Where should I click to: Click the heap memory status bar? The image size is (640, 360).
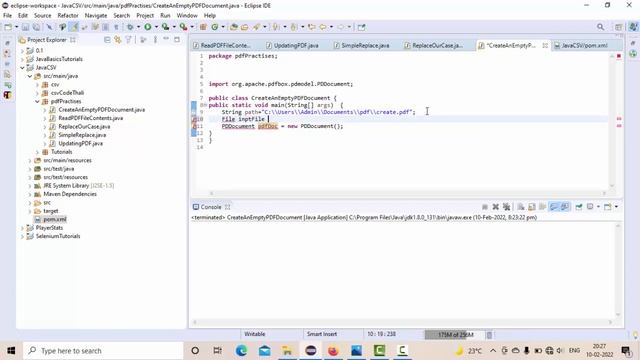point(455,335)
